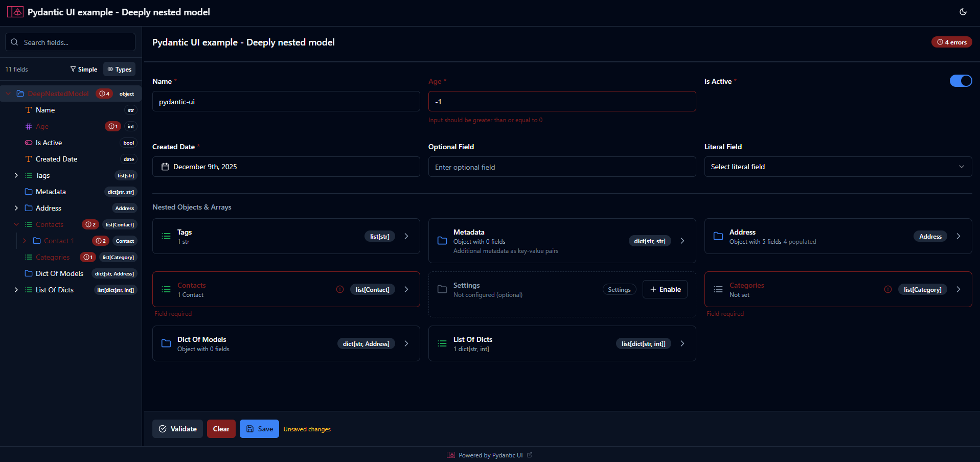Screen dimensions: 980x462
Task: Open external link icon in footer
Action: [x=530, y=455]
